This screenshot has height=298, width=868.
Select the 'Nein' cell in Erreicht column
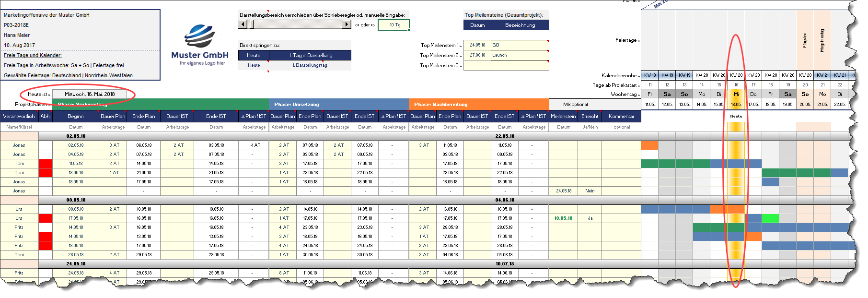click(x=590, y=191)
